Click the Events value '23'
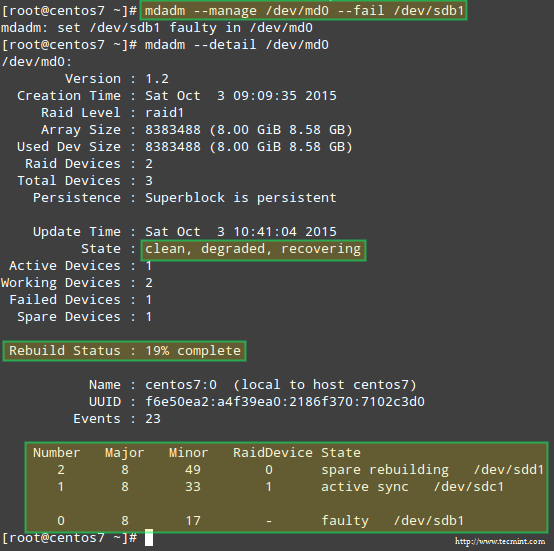 (153, 419)
